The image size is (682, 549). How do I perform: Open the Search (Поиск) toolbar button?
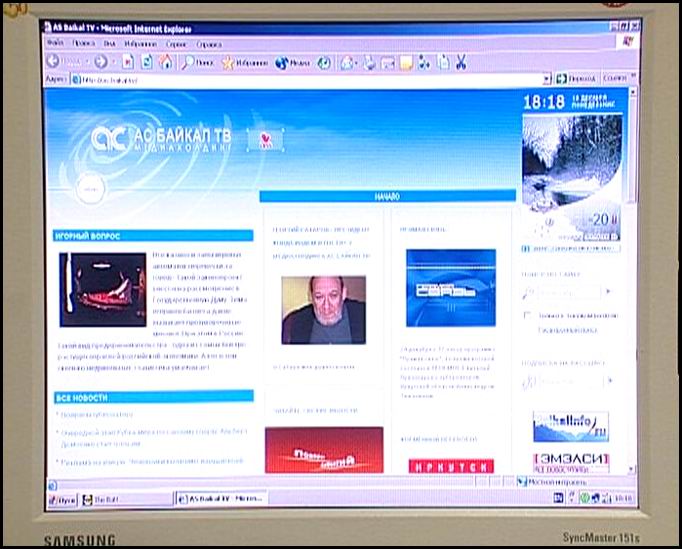coord(198,63)
